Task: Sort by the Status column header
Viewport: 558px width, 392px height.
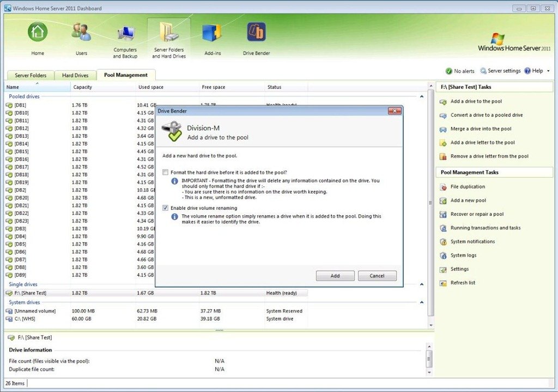Action: click(x=286, y=87)
